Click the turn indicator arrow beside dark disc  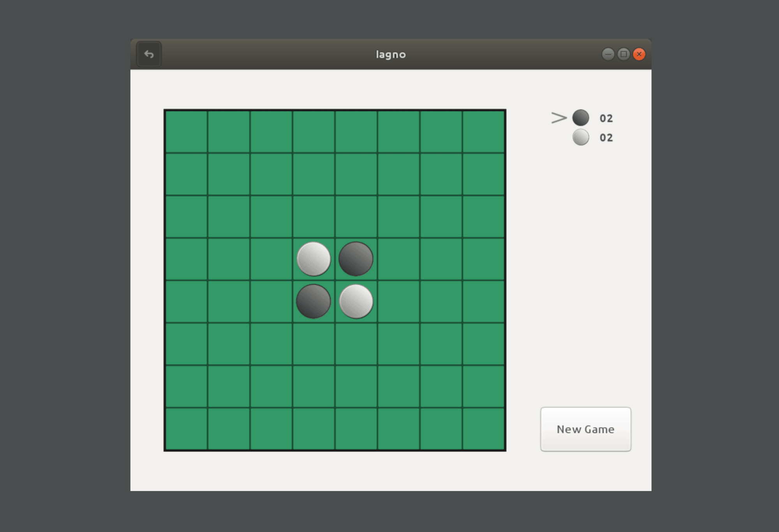(x=559, y=118)
